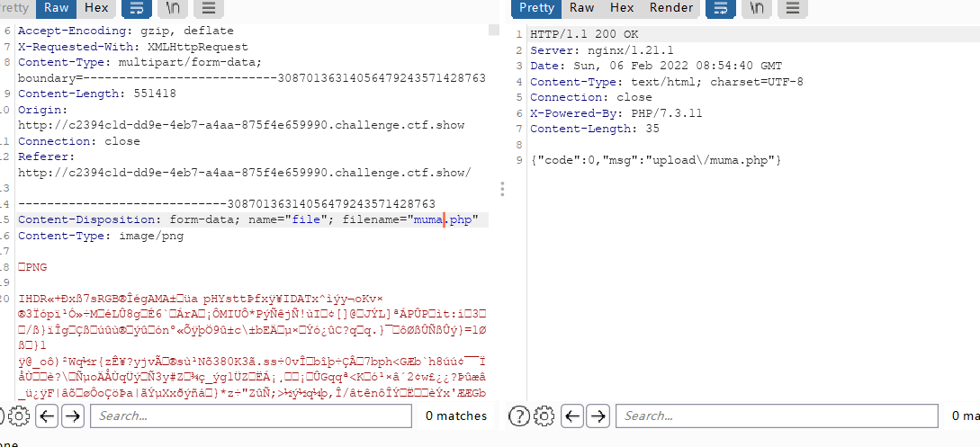Click the Content-Length: 551418 header
This screenshot has height=447, width=980.
coord(97,94)
